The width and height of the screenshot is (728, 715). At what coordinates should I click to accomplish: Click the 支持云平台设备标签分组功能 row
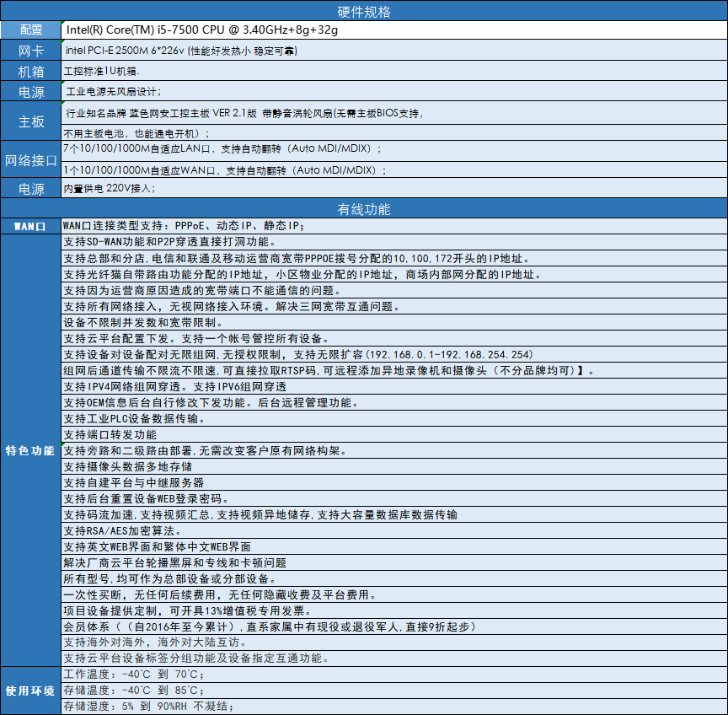[394, 659]
